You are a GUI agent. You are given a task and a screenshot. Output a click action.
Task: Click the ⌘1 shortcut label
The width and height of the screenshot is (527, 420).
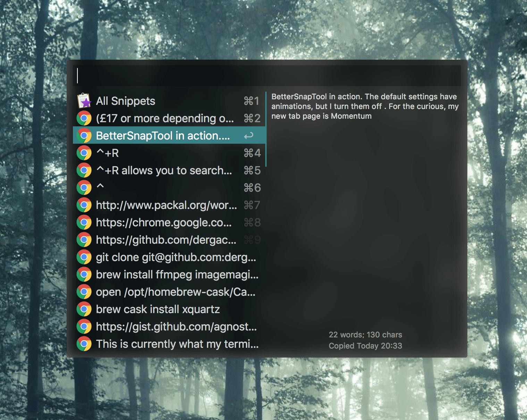[252, 101]
